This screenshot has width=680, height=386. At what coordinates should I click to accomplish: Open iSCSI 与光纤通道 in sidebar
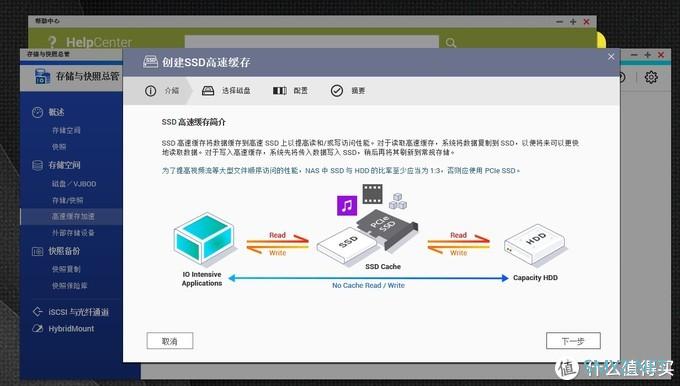[78, 312]
